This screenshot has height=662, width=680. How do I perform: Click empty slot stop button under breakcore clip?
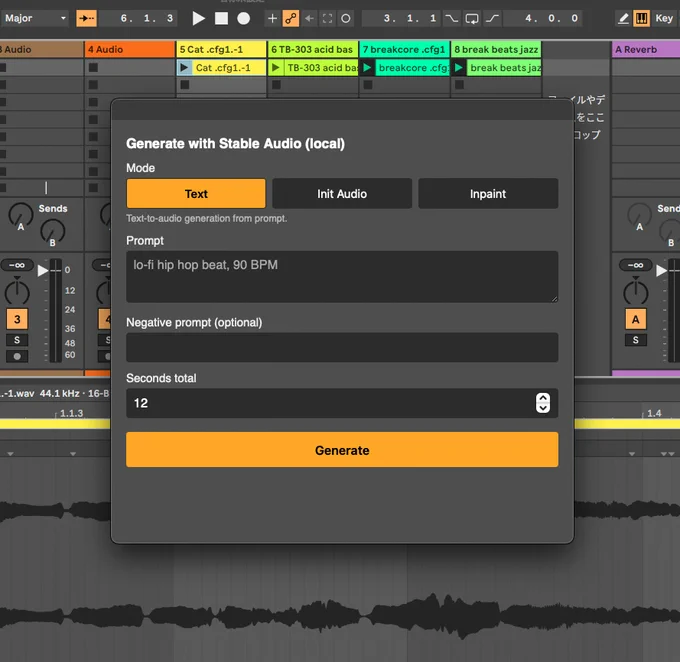coord(368,85)
